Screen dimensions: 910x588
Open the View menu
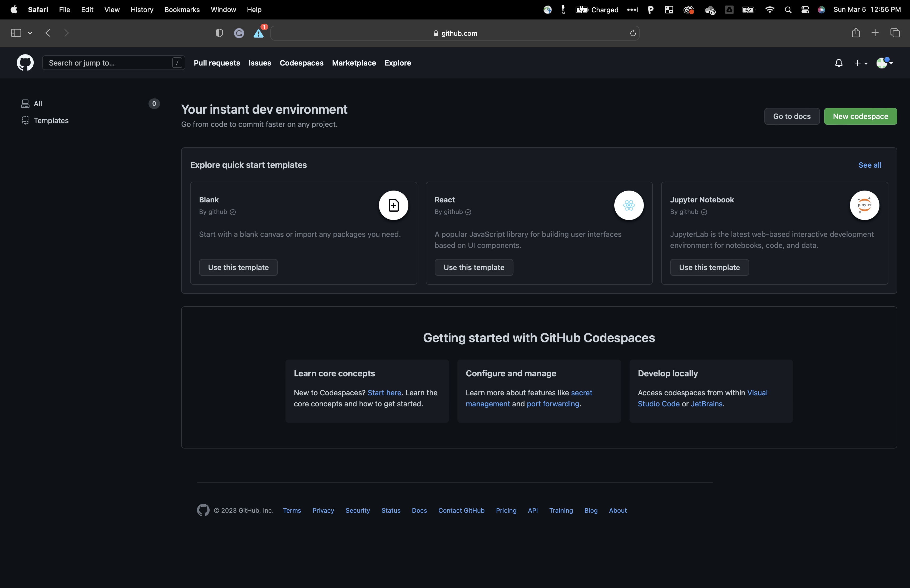click(x=112, y=9)
